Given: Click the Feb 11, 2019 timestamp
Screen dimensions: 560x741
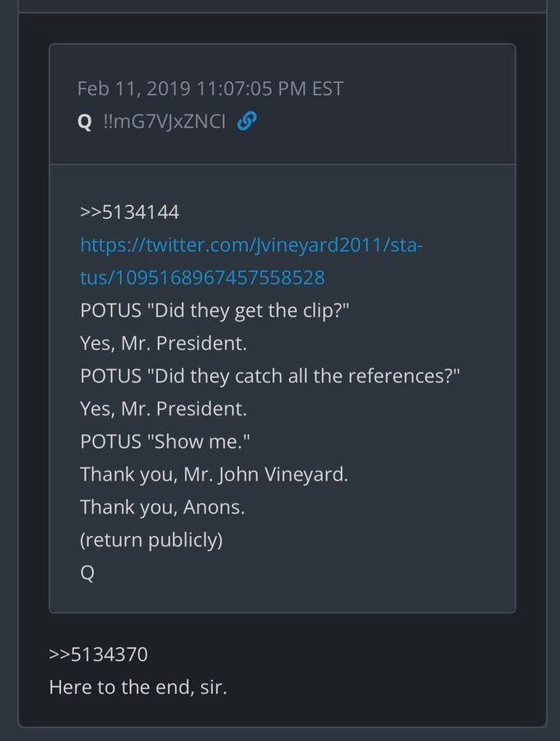Looking at the screenshot, I should (x=210, y=88).
